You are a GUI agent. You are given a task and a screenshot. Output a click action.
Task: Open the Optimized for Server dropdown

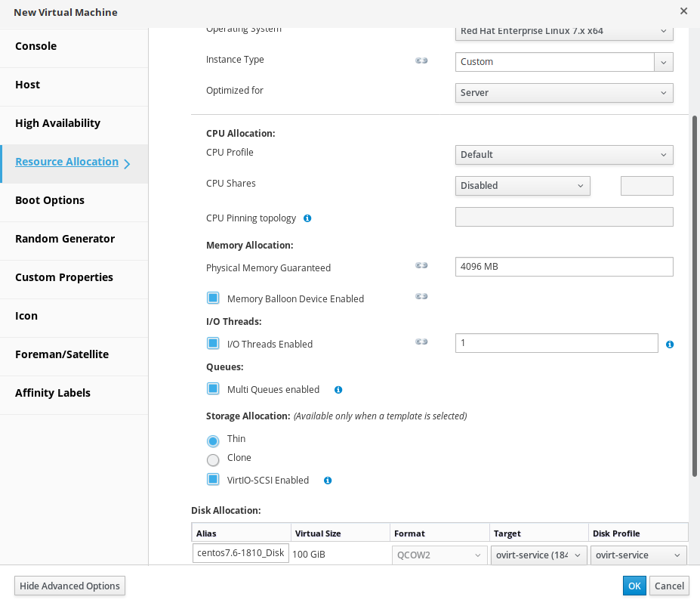(564, 93)
